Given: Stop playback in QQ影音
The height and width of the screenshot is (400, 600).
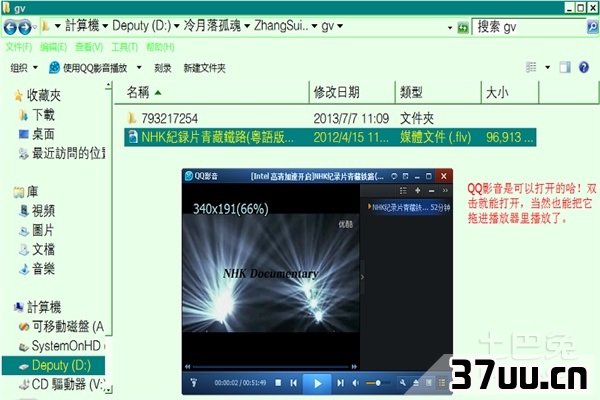Looking at the screenshot, I should coord(278,382).
